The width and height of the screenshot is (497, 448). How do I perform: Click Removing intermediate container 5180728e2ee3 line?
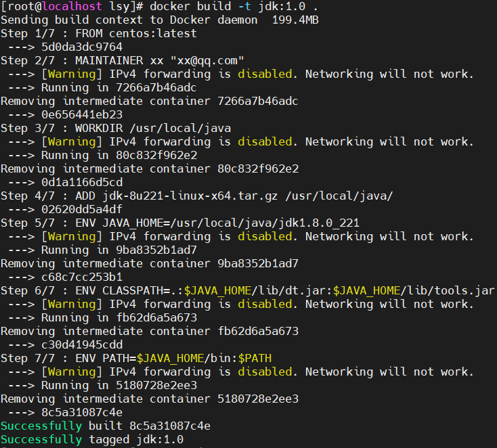[150, 399]
